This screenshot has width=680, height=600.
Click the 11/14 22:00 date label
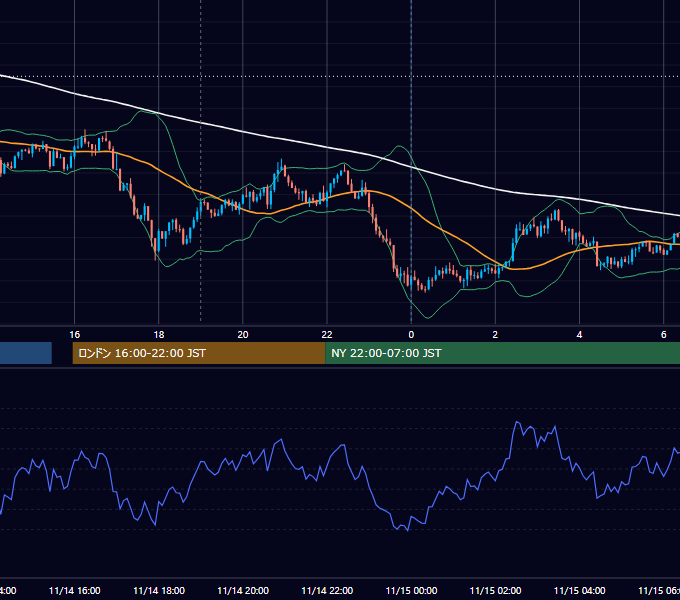tap(327, 591)
